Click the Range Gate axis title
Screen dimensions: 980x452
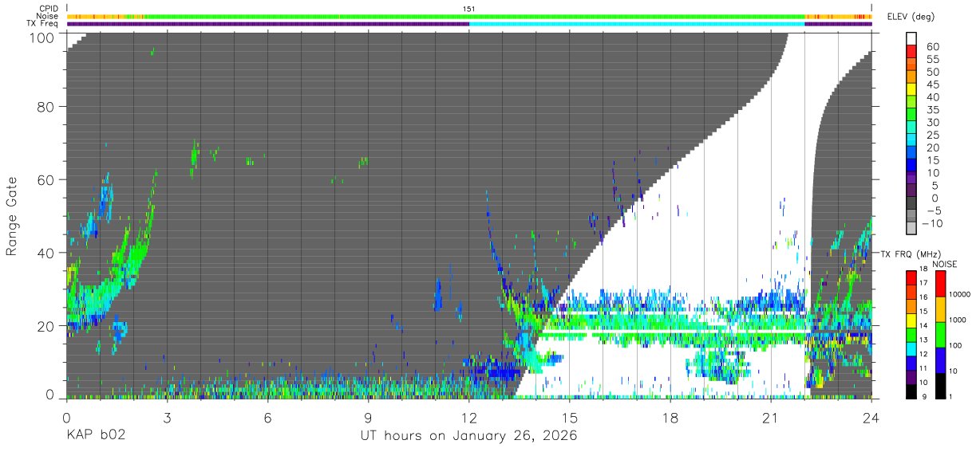[x=12, y=216]
